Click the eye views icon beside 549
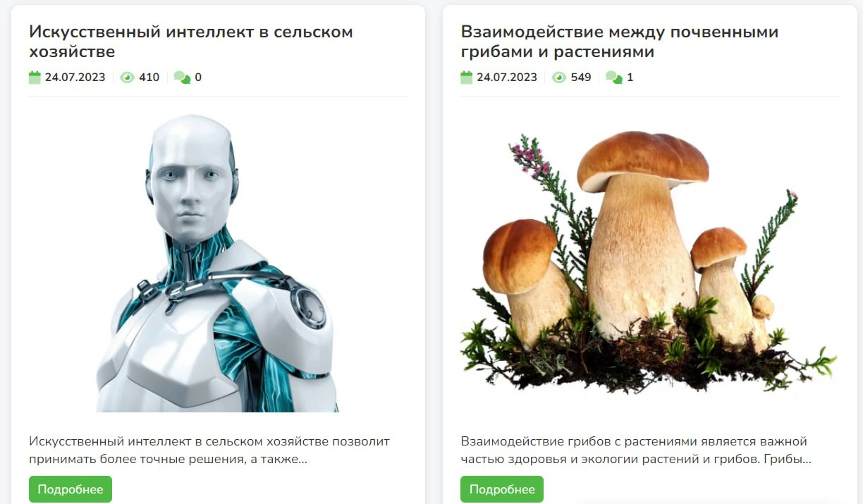Image resolution: width=863 pixels, height=504 pixels. tap(559, 78)
